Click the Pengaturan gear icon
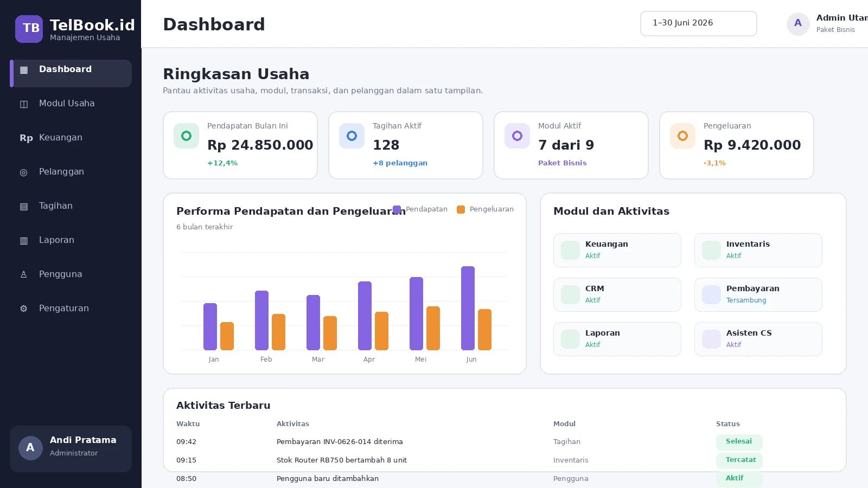868x488 pixels. 24,309
